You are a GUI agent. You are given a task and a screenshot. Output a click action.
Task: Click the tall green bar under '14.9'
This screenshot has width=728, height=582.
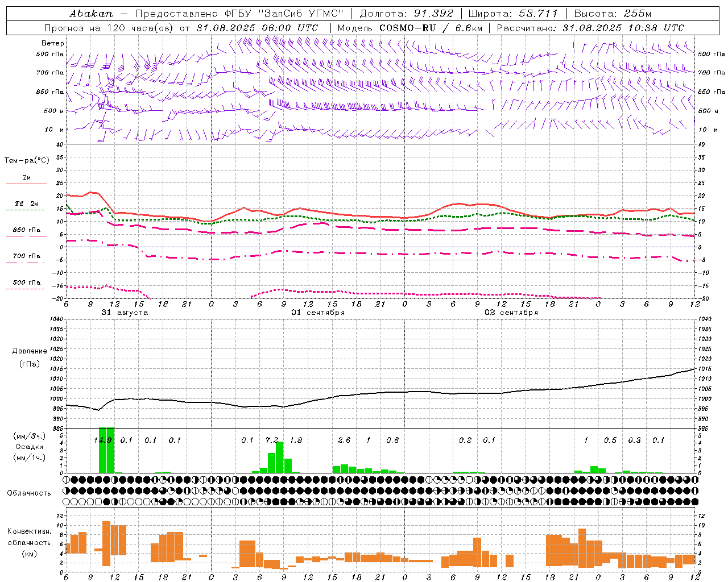[x=107, y=450]
